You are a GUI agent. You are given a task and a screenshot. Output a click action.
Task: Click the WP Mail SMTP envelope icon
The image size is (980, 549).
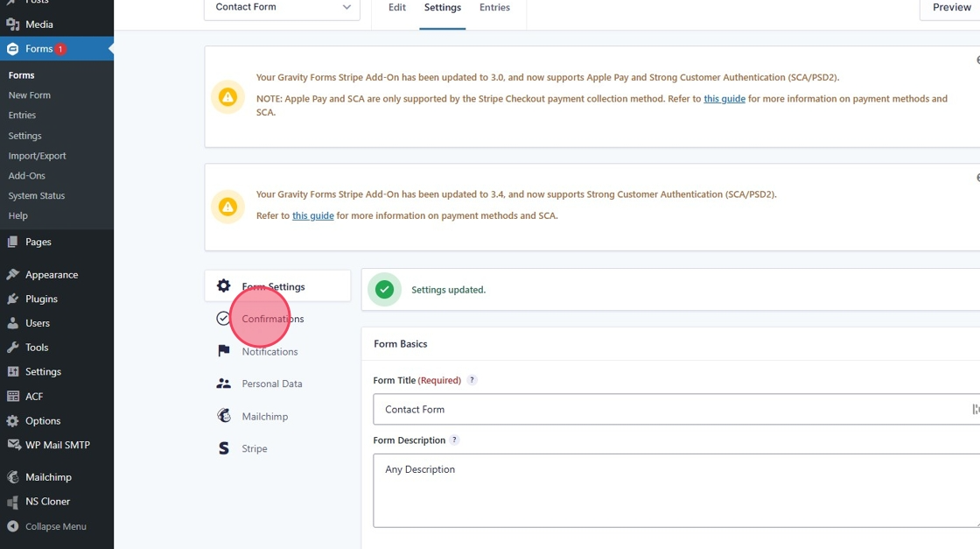click(x=14, y=445)
